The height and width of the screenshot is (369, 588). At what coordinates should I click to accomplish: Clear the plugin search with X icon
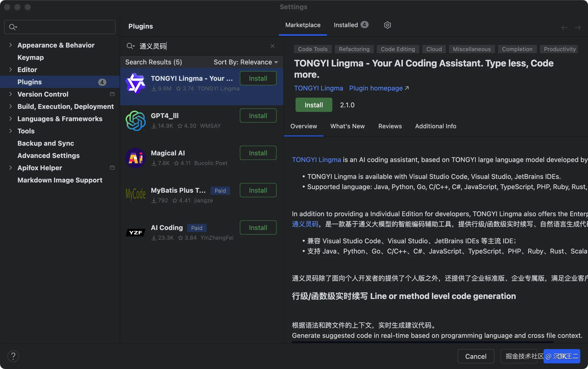272,46
